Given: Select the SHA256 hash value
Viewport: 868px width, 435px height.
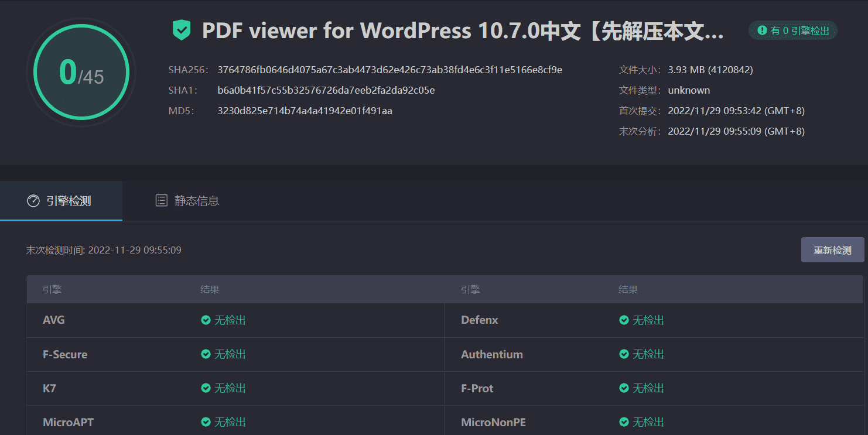Looking at the screenshot, I should (x=389, y=70).
